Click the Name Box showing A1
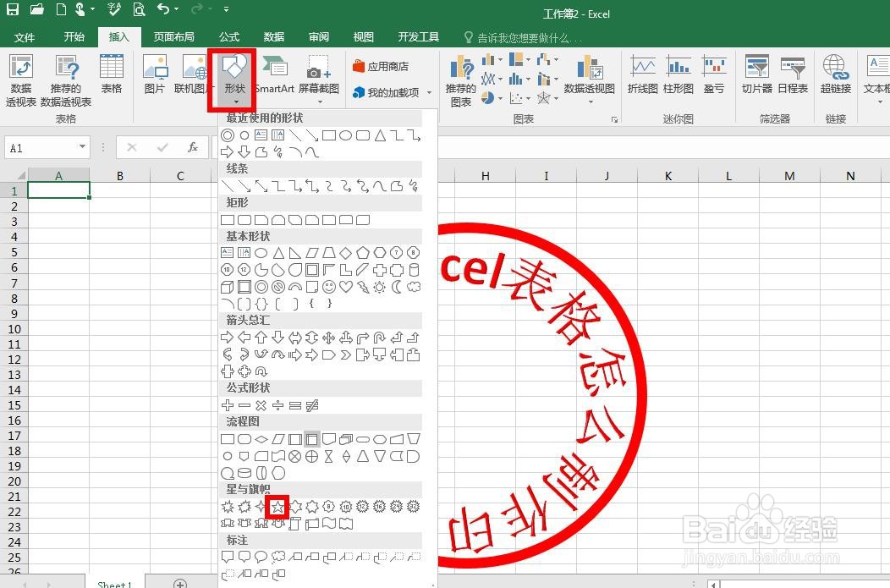 point(42,147)
